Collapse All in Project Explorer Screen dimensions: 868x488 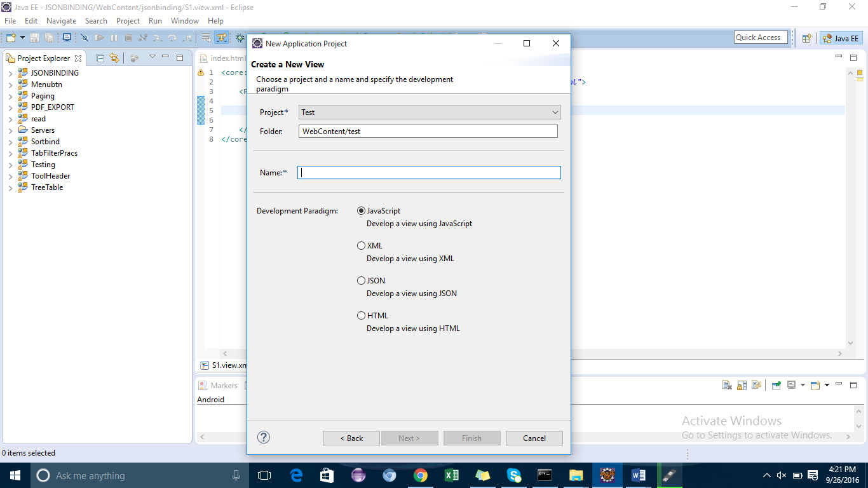point(100,58)
